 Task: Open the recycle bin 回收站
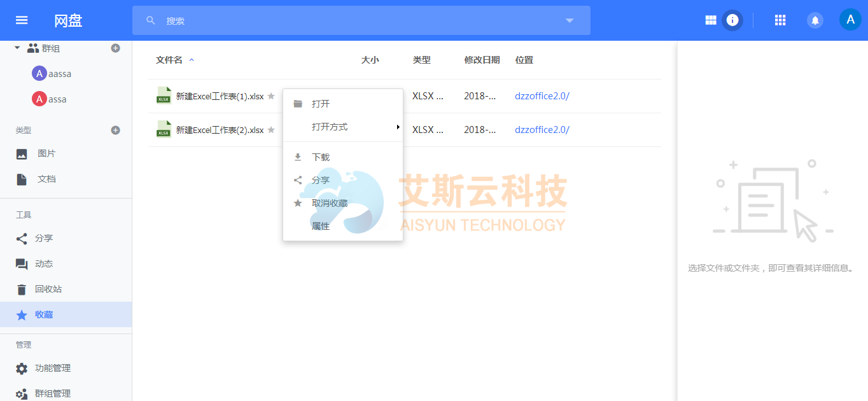coord(48,289)
